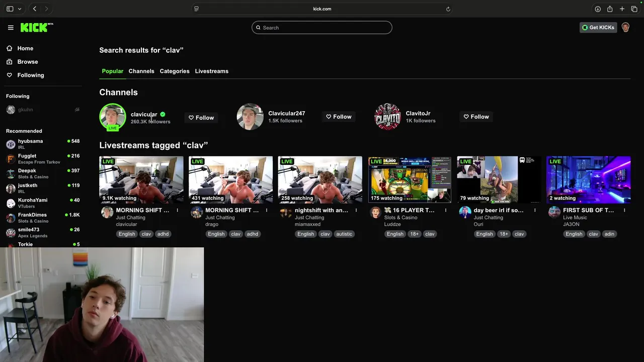The image size is (644, 362).
Task: Reload the kick.com page
Action: coord(448,9)
